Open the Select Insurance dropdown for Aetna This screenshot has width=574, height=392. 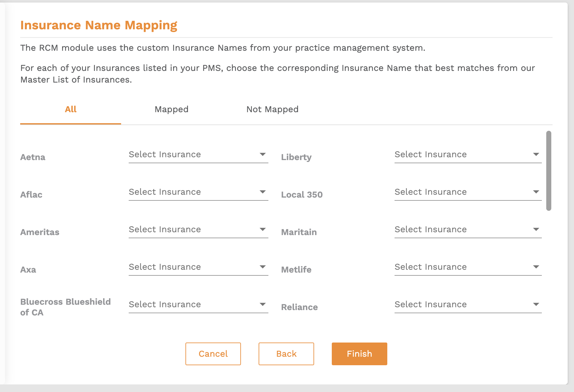[198, 155]
